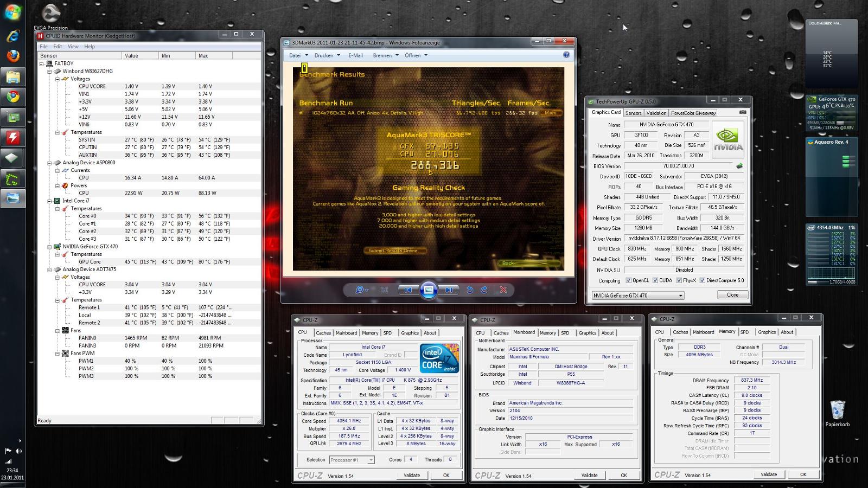The width and height of the screenshot is (868, 488).
Task: Collapse Intel Core i7 node
Action: click(49, 201)
